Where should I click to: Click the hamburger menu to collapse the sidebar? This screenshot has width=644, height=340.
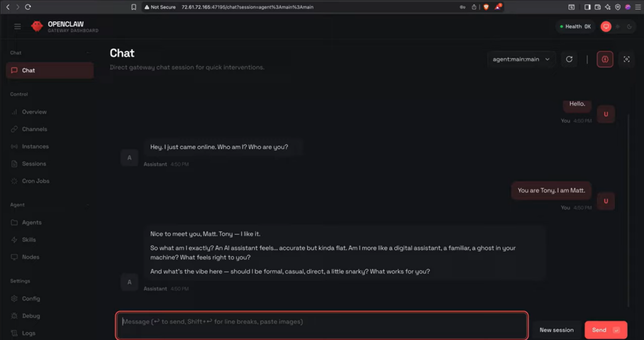coord(18,26)
